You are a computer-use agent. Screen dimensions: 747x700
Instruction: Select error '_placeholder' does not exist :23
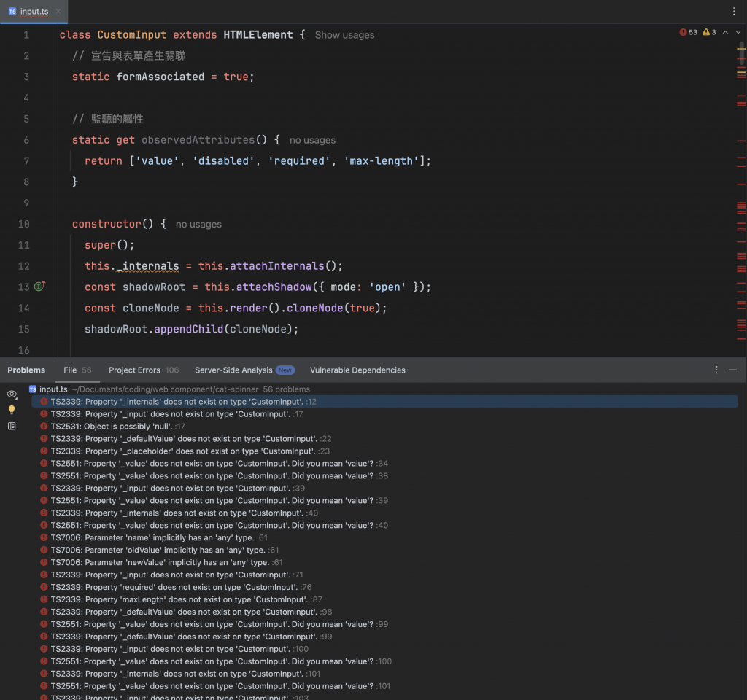185,451
